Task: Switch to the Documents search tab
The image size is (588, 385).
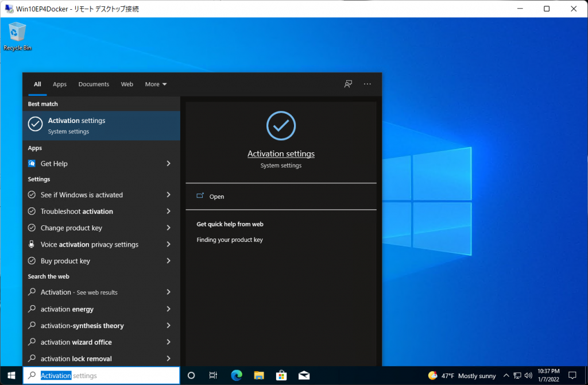Action: coord(94,84)
